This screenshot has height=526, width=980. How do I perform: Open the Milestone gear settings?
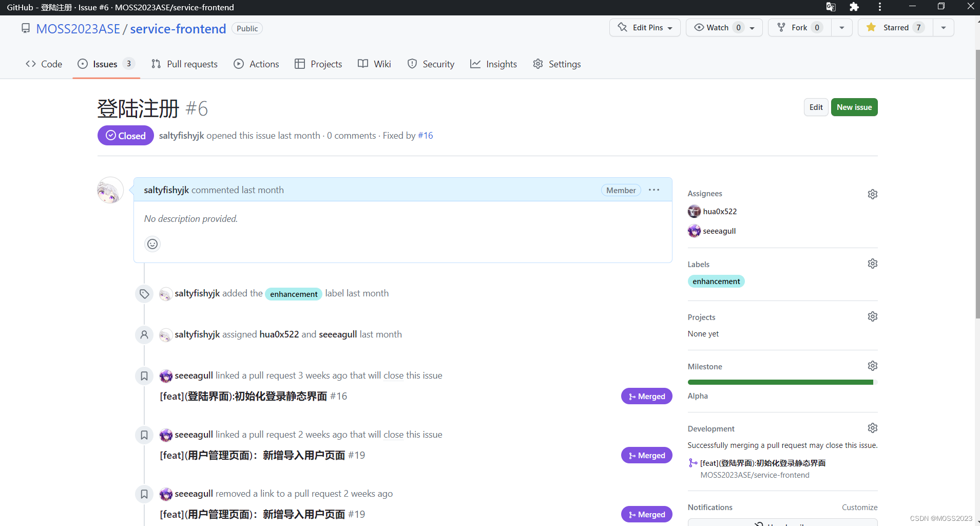[x=872, y=366]
